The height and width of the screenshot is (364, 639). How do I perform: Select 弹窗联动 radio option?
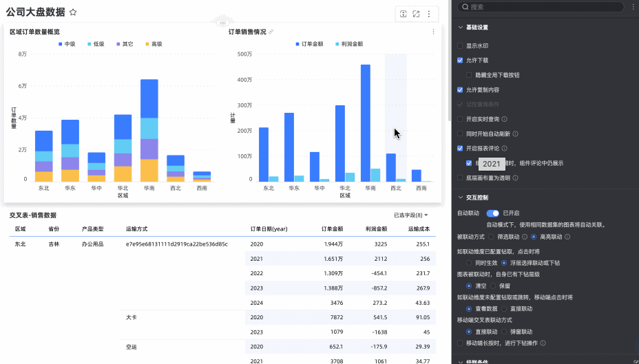504,332
